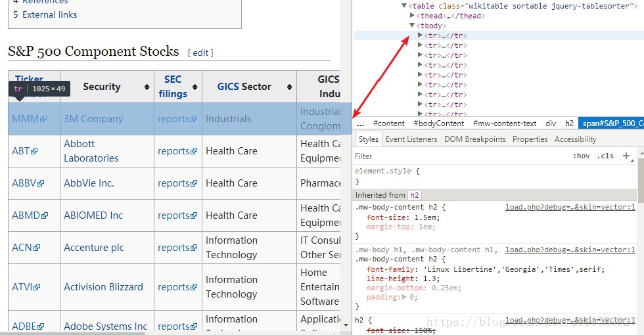Open the Accenture plc link

pos(93,248)
